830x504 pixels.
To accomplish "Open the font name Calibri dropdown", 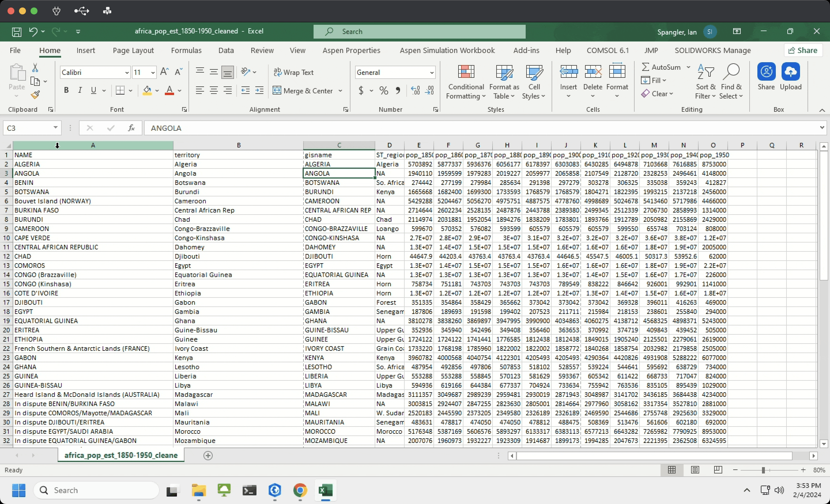I will pyautogui.click(x=127, y=72).
